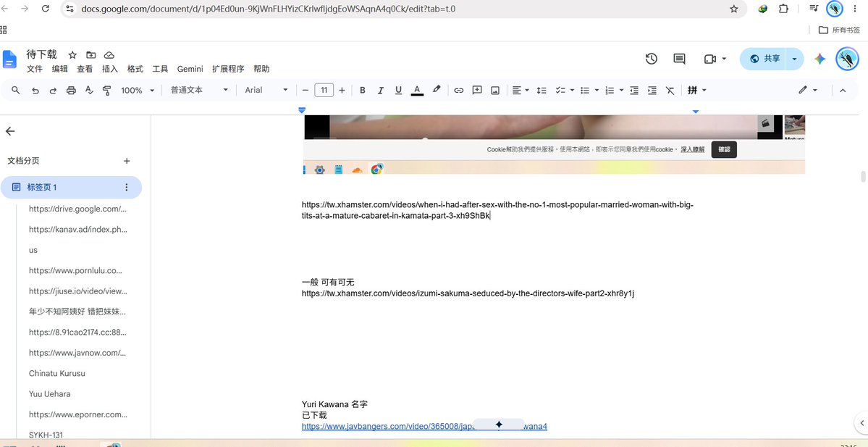Open 文件 menu
This screenshot has height=447, width=868.
point(35,70)
